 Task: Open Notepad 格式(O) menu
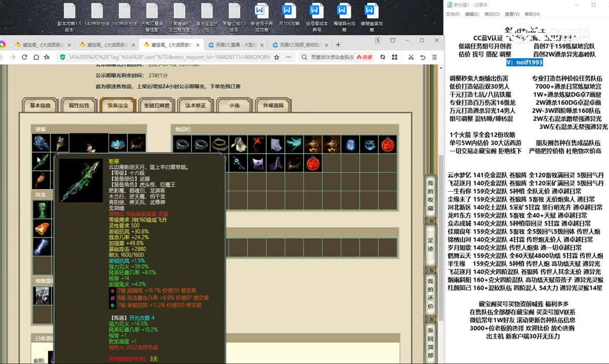coord(492,14)
